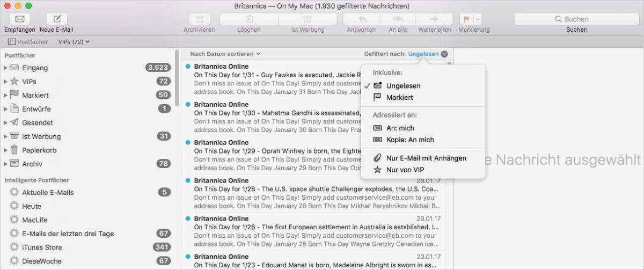Expand the Ist Werbung mailbox triangle
The width and height of the screenshot is (644, 270).
coord(5,136)
